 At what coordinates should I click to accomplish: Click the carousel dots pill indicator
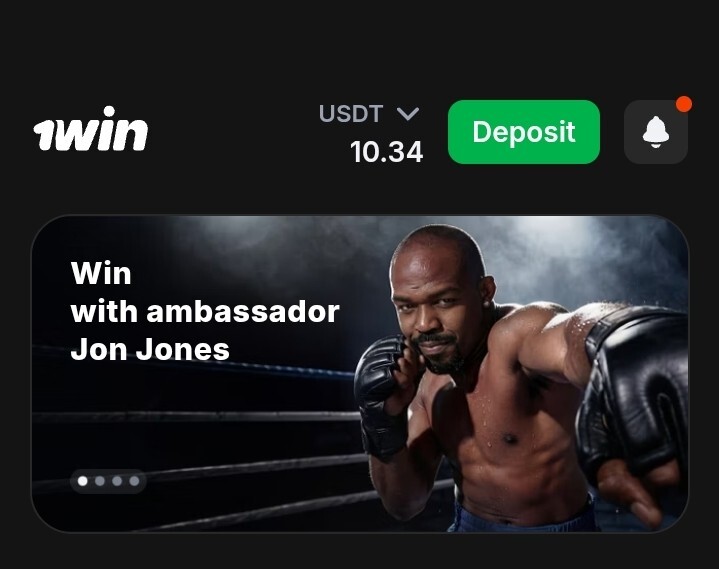pos(108,481)
